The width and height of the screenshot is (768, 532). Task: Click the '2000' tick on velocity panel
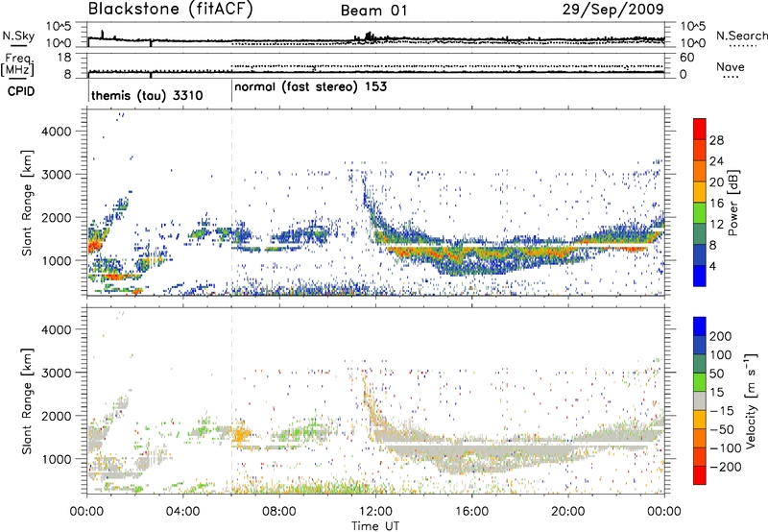tap(57, 416)
